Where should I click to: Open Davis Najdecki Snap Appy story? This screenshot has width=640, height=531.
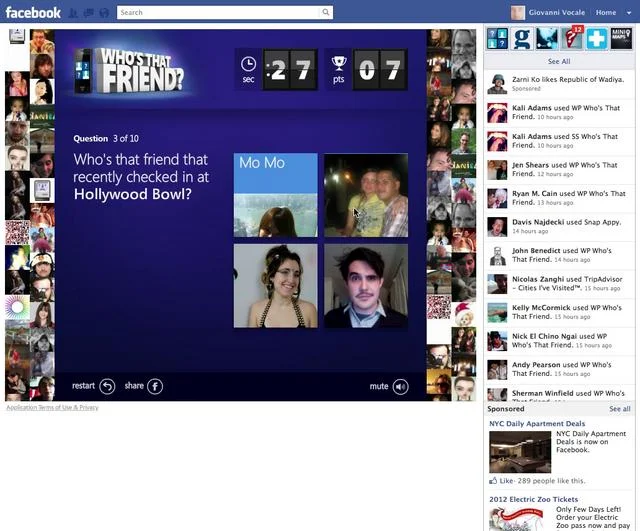coord(560,227)
